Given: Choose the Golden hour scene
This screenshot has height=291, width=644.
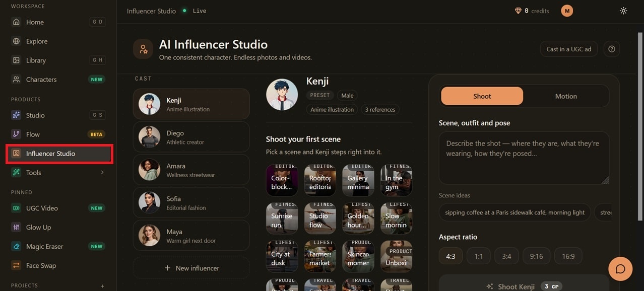Looking at the screenshot, I should pyautogui.click(x=358, y=219).
